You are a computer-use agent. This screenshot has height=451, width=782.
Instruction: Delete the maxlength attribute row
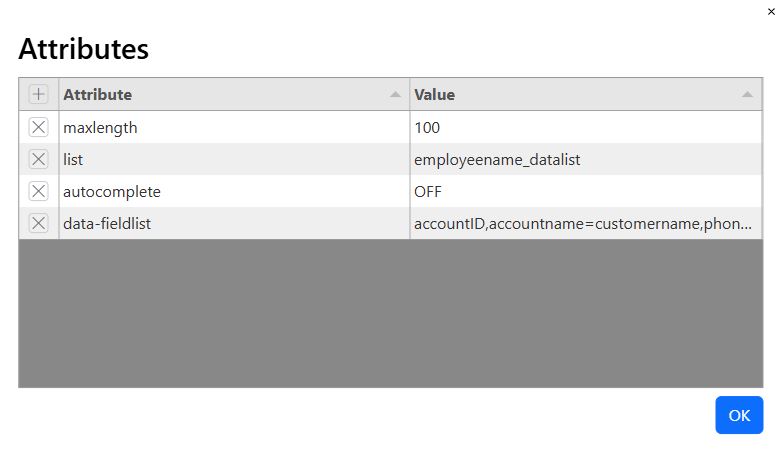(x=39, y=127)
